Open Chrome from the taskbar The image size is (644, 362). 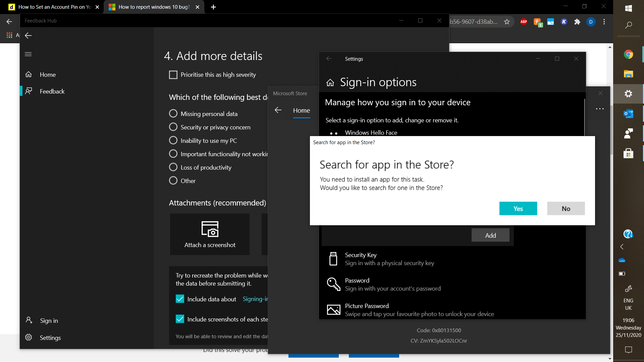click(x=629, y=54)
